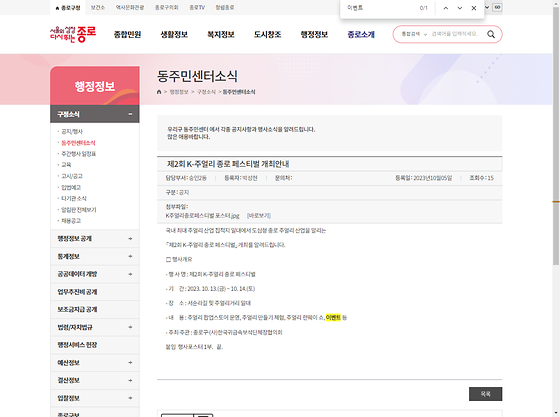Click the Jongno logo at top left
The height and width of the screenshot is (417, 560).
coord(73,34)
